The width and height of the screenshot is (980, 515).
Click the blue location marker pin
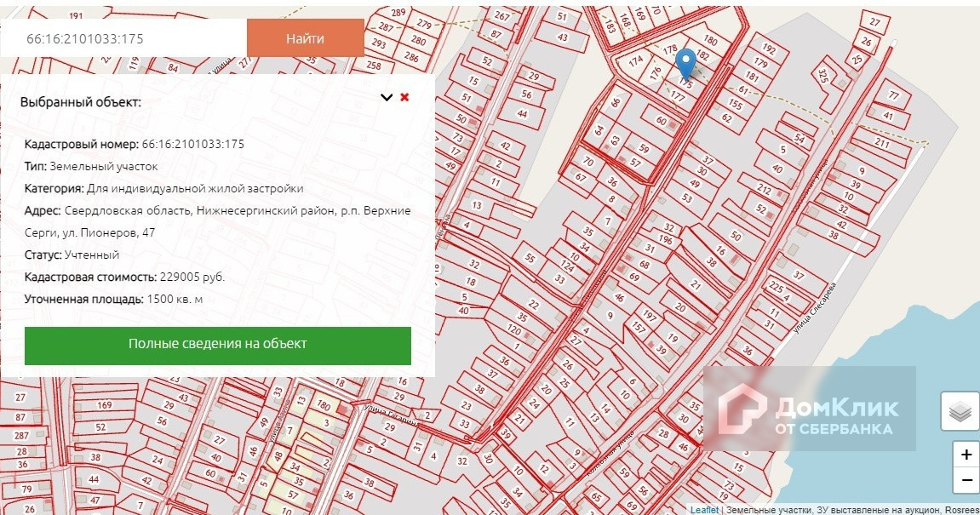coord(685,65)
